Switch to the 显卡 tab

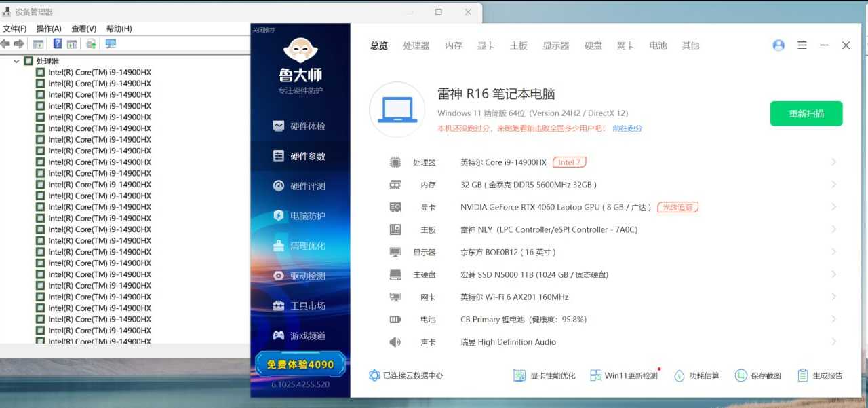[x=486, y=45]
